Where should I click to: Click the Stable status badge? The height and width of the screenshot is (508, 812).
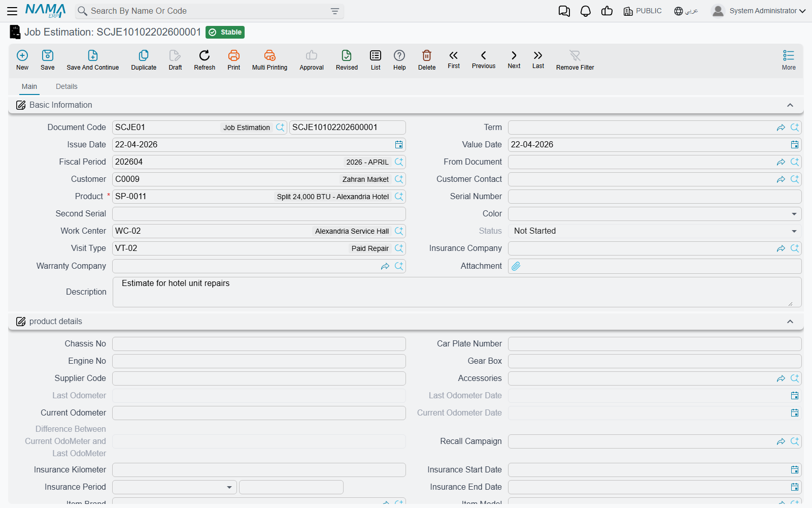click(x=225, y=32)
